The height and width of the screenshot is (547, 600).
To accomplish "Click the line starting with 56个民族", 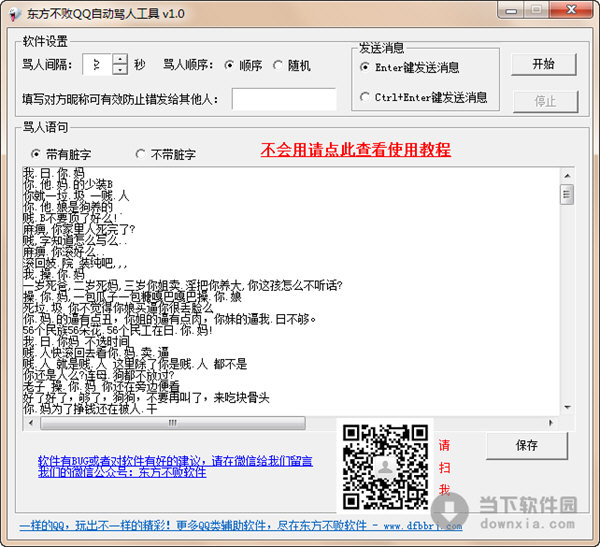I will tap(117, 330).
